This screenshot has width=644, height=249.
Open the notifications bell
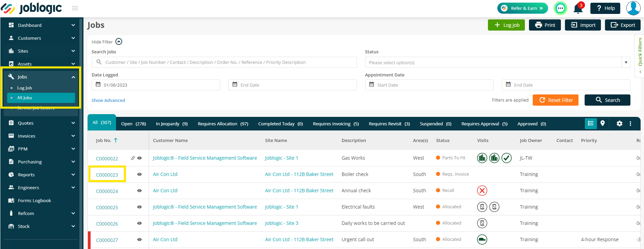[578, 8]
